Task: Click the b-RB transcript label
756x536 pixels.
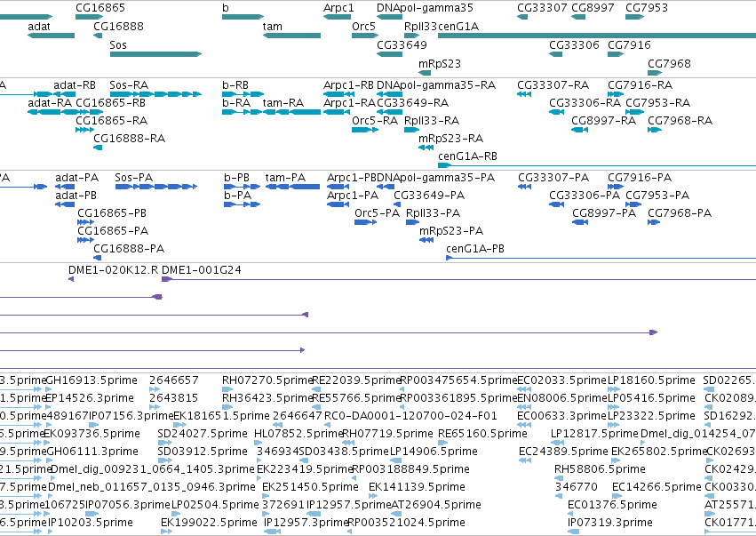Action: (235, 85)
